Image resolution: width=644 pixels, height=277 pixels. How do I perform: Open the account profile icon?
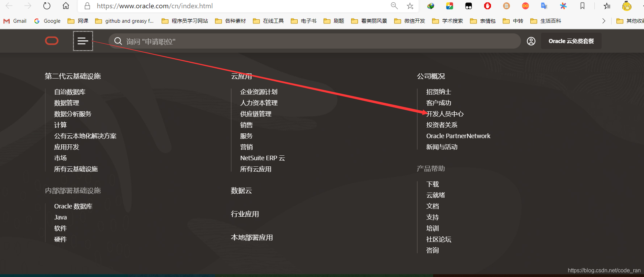click(531, 41)
